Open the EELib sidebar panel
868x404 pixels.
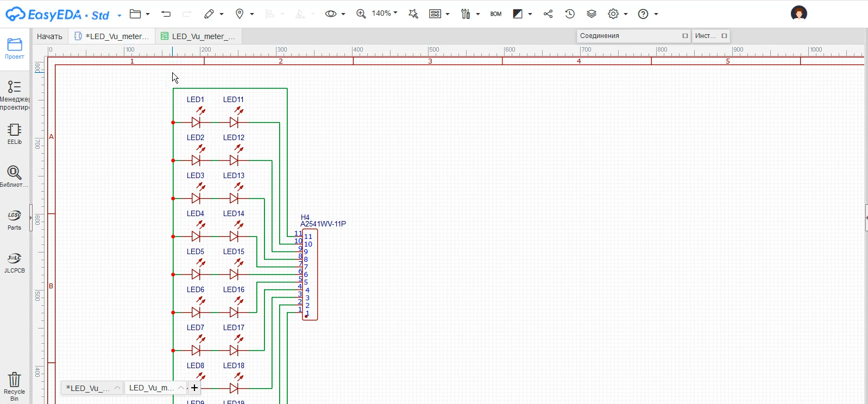(x=15, y=134)
